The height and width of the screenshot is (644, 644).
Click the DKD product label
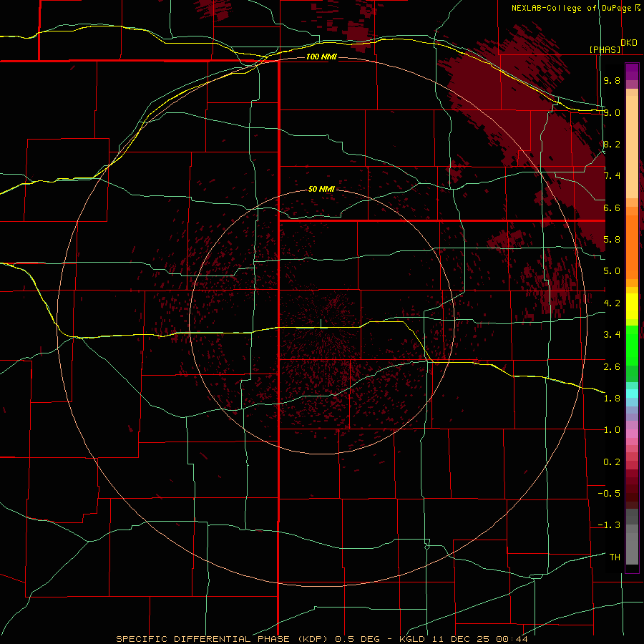coord(629,43)
